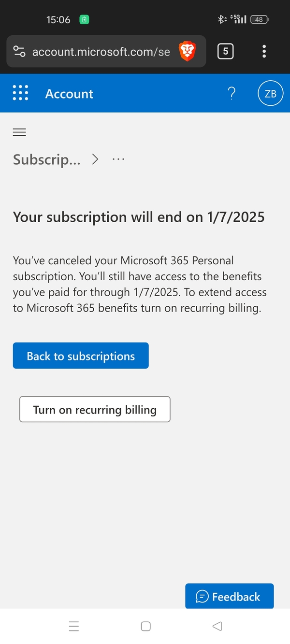Show open tabs with the 5 counter

point(225,51)
